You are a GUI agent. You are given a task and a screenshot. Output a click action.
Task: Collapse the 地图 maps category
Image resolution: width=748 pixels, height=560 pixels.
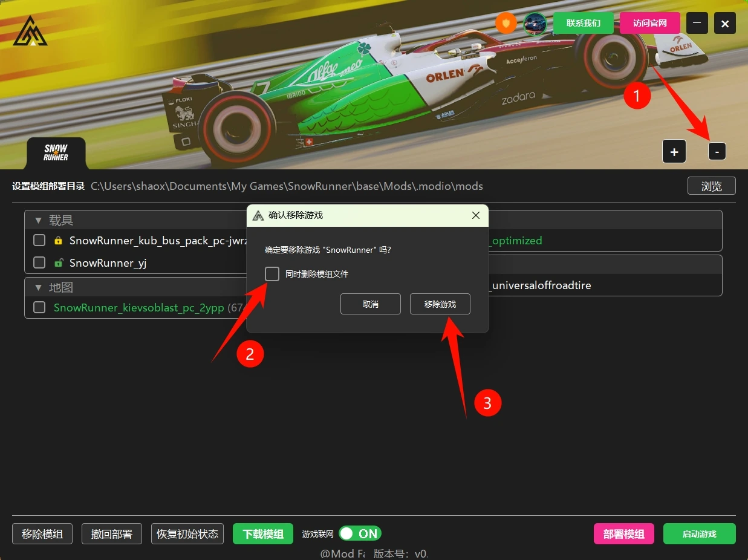pyautogui.click(x=39, y=288)
